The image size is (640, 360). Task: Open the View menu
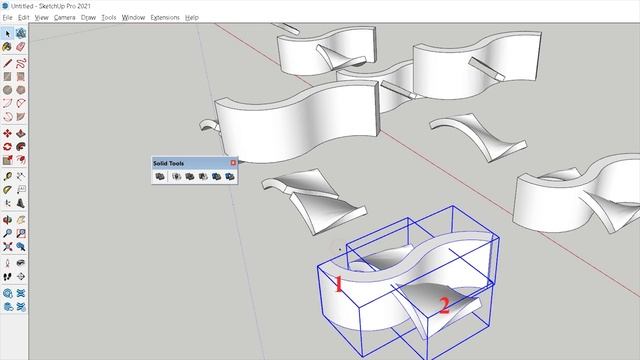point(41,18)
